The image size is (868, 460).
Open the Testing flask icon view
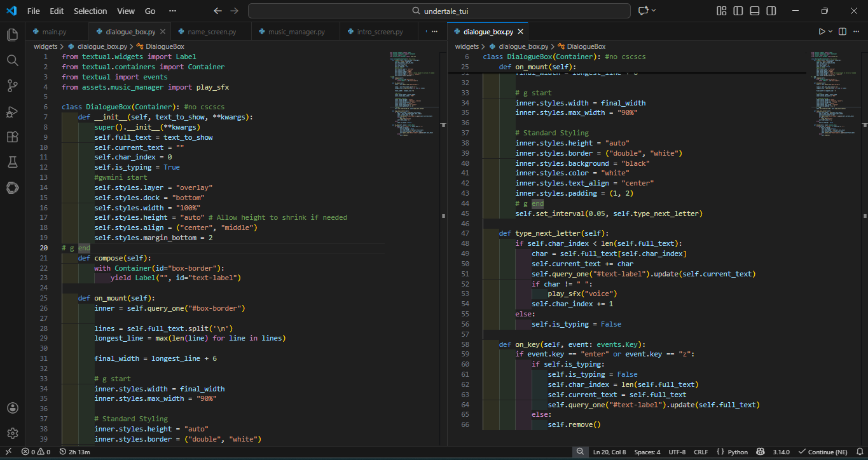point(12,162)
